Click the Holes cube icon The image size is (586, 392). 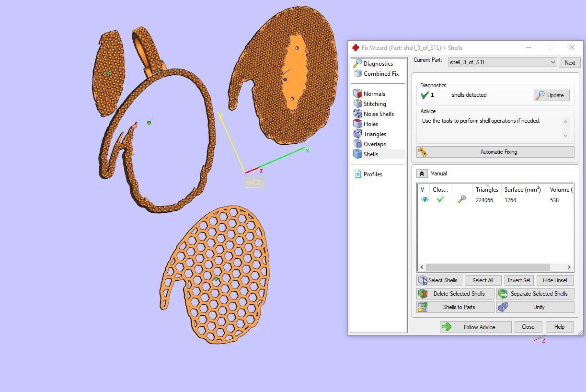pyautogui.click(x=357, y=124)
